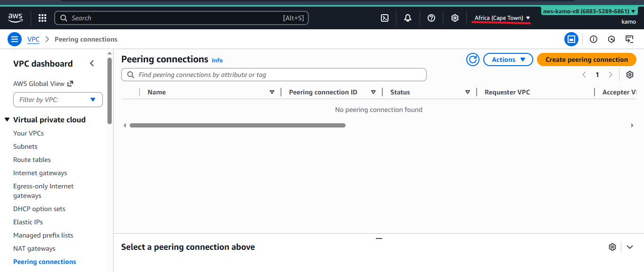The height and width of the screenshot is (272, 644).
Task: Refresh the peering connections list
Action: coord(472,59)
